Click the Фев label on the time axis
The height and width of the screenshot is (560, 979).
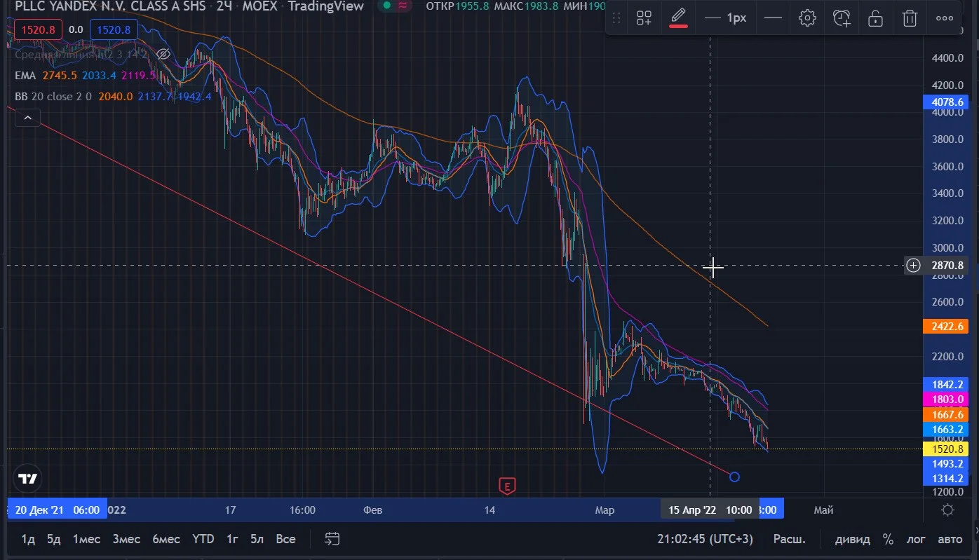tap(373, 510)
